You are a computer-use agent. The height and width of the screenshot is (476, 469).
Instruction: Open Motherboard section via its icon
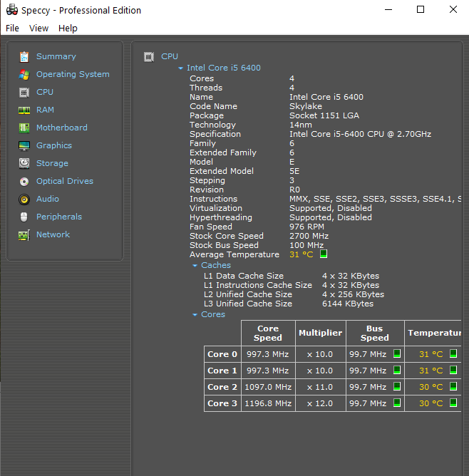coord(24,128)
